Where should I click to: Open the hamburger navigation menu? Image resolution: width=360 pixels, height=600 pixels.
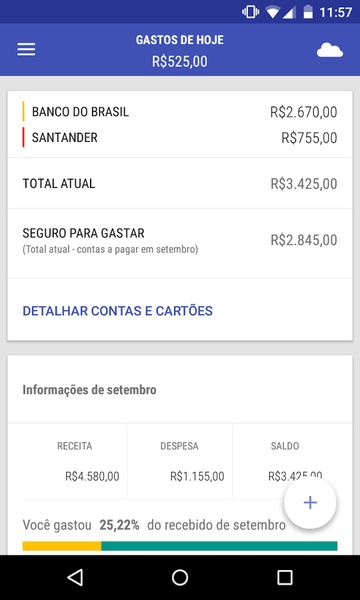point(26,50)
